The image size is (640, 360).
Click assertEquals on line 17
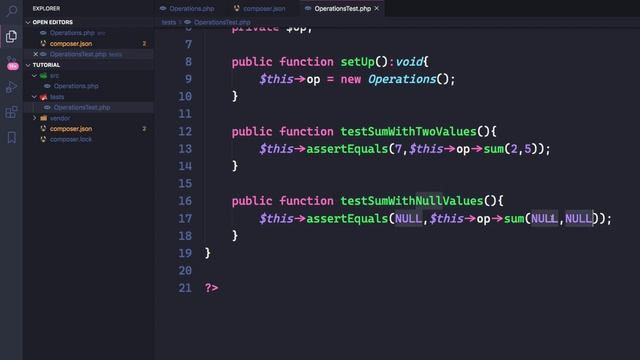347,219
